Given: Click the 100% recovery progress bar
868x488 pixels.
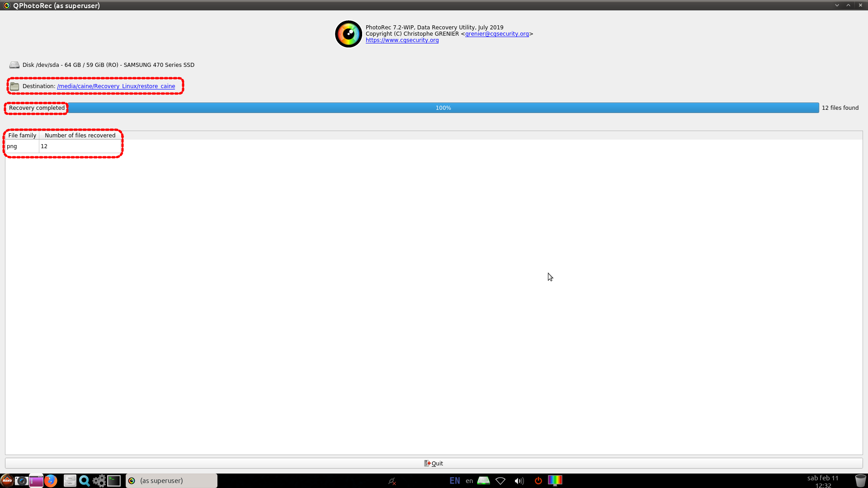Looking at the screenshot, I should tap(443, 108).
